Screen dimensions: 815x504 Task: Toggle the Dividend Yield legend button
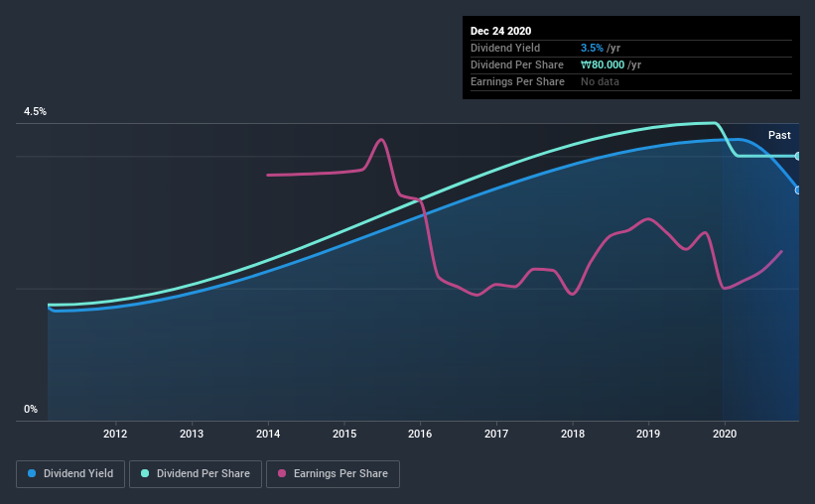click(70, 474)
